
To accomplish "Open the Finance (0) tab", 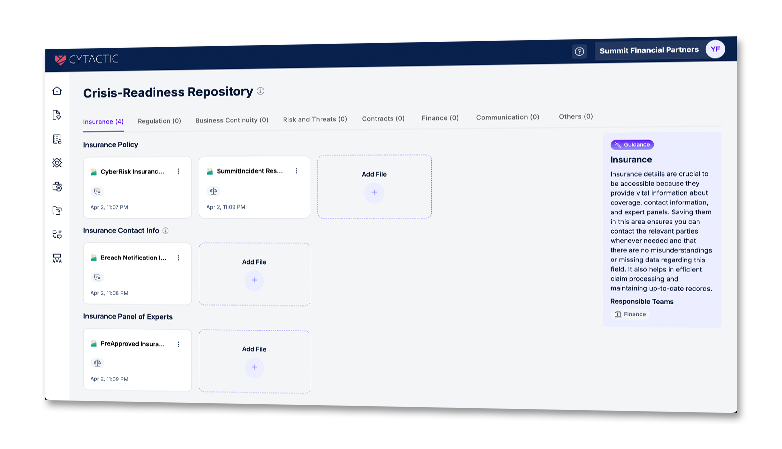I will click(440, 118).
